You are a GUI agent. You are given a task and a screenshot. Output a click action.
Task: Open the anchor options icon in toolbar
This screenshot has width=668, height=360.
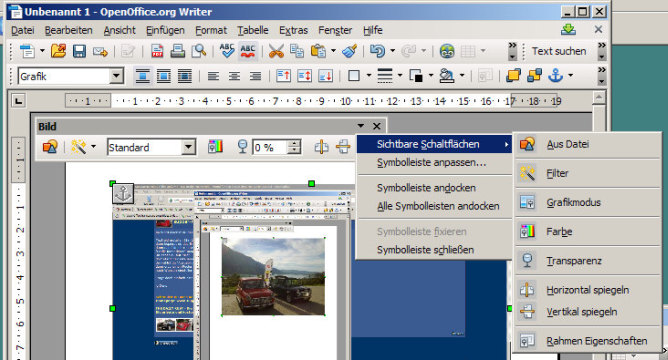[x=556, y=76]
